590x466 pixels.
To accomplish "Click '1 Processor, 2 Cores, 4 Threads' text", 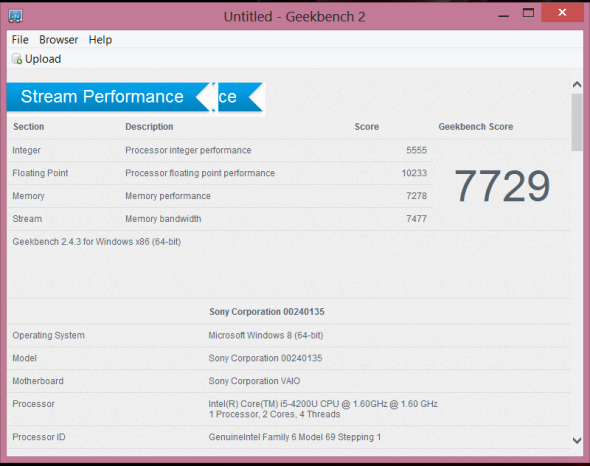I will click(x=274, y=414).
